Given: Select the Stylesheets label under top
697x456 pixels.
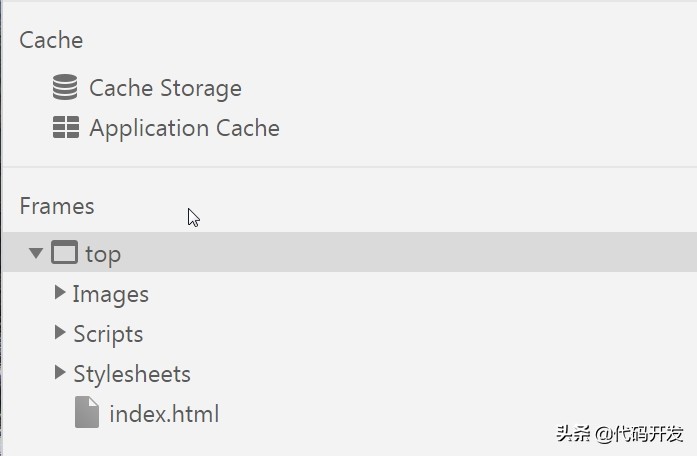Looking at the screenshot, I should pyautogui.click(x=132, y=374).
